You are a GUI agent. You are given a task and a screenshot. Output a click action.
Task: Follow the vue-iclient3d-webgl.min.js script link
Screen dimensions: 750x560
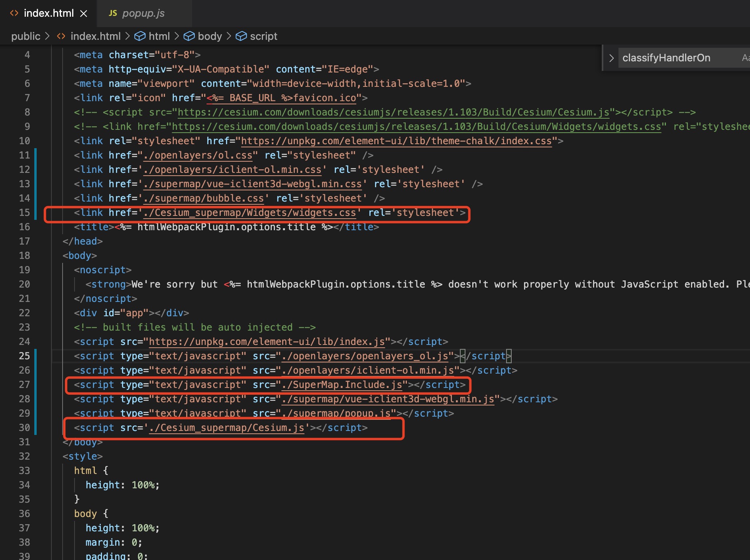(388, 399)
